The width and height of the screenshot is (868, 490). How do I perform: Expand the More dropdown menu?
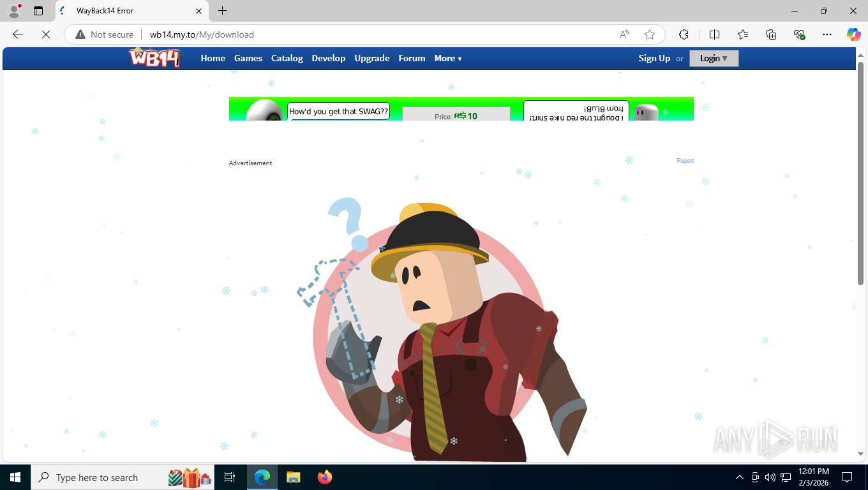tap(448, 58)
